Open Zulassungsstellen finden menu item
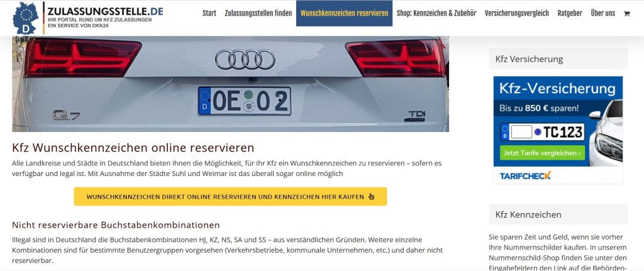This screenshot has width=644, height=271. click(x=258, y=13)
